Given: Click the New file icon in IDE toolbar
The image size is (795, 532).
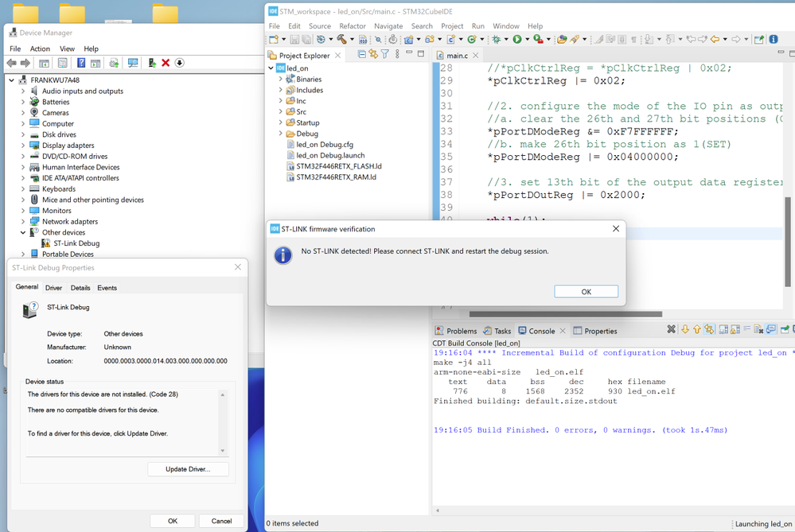Looking at the screenshot, I should pos(274,39).
